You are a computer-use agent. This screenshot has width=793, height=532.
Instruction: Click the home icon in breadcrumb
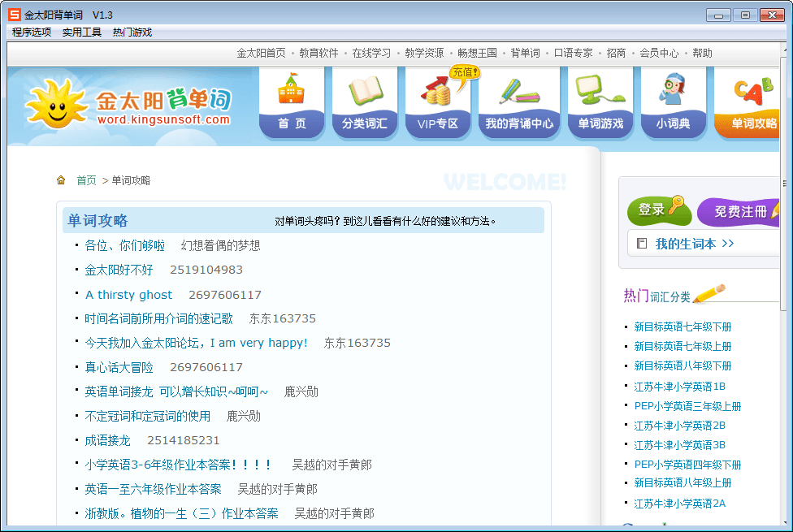pyautogui.click(x=61, y=180)
